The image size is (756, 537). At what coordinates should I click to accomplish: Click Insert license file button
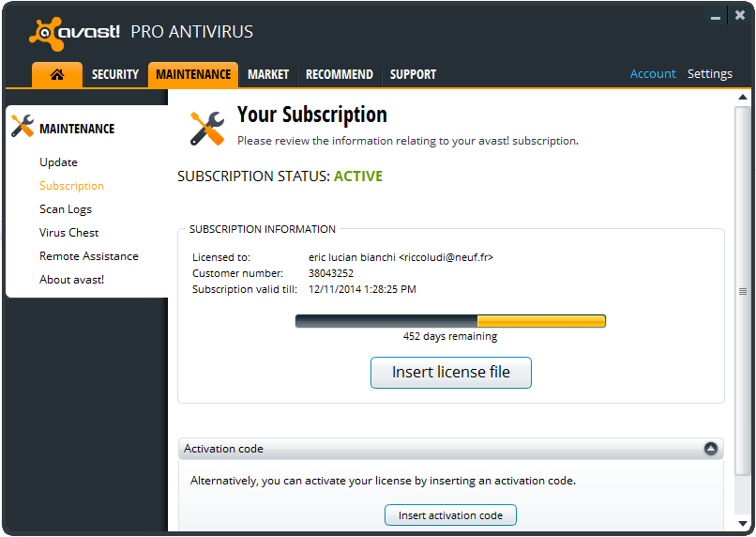click(x=451, y=373)
